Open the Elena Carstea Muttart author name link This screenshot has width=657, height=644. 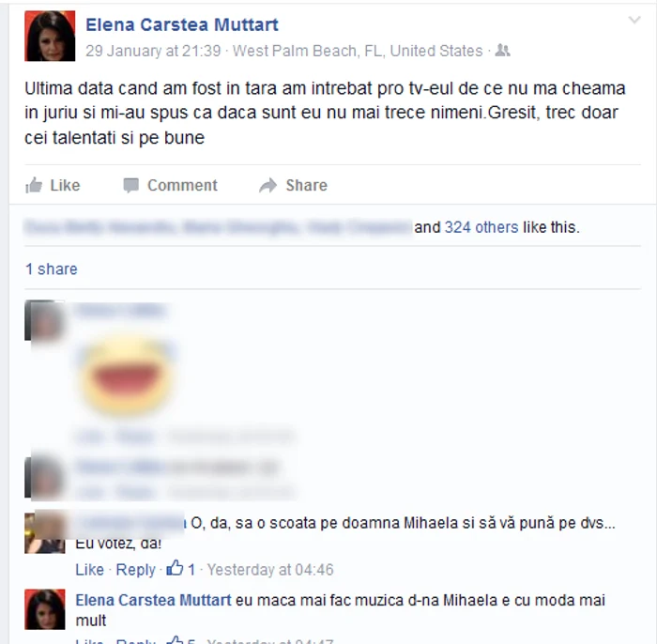point(182,24)
